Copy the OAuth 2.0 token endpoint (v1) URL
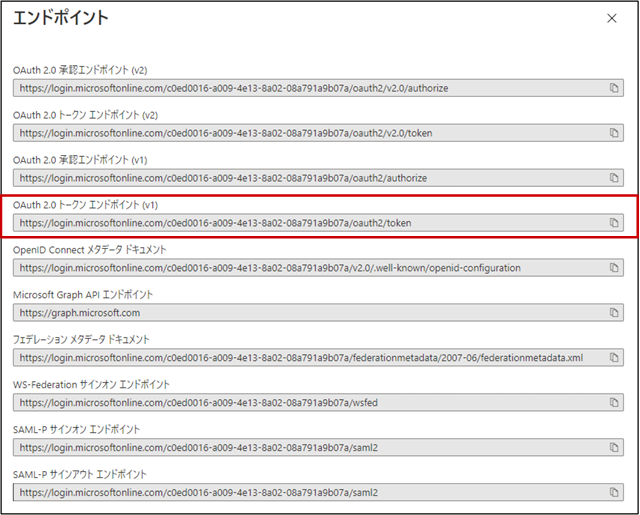This screenshot has height=515, width=640. (614, 223)
